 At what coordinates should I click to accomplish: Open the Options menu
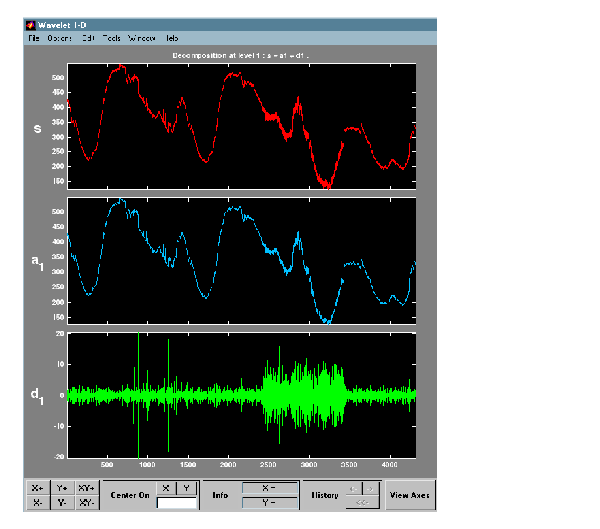click(59, 37)
